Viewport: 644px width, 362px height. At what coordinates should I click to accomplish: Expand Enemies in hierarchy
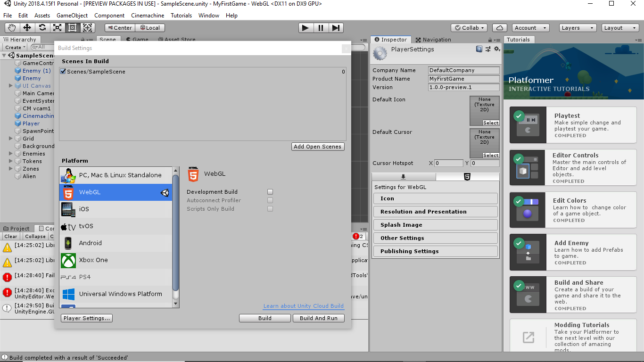(11, 154)
